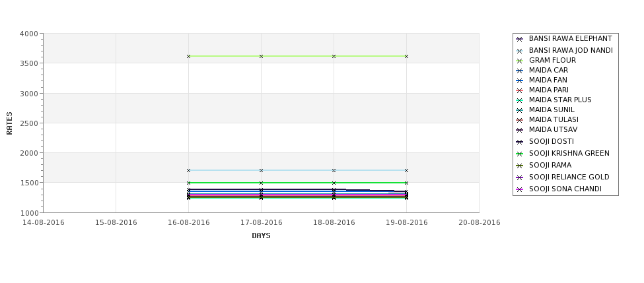Select the MAIDA FAN legend label
Screen dimensions: 644x283
548,80
